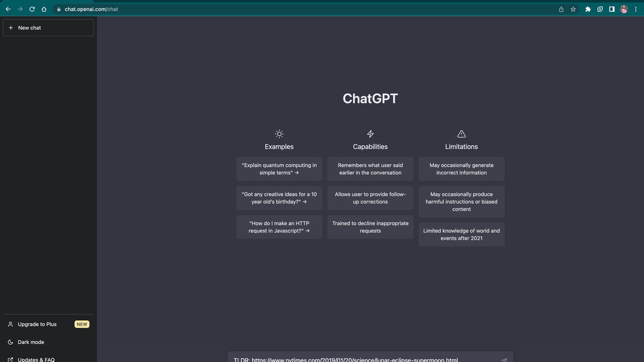The height and width of the screenshot is (362, 644).
Task: Go to browser home icon
Action: pos(44,9)
